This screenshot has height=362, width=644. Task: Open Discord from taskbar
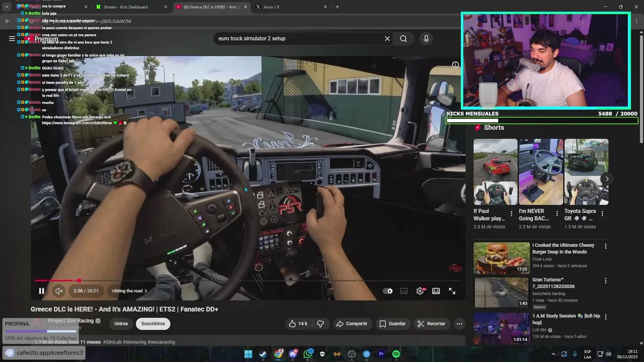[x=293, y=354]
